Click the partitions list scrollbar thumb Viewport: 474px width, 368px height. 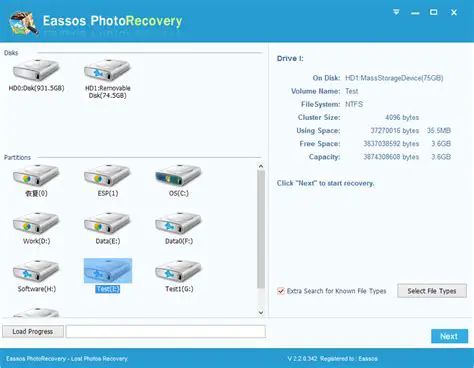click(261, 229)
